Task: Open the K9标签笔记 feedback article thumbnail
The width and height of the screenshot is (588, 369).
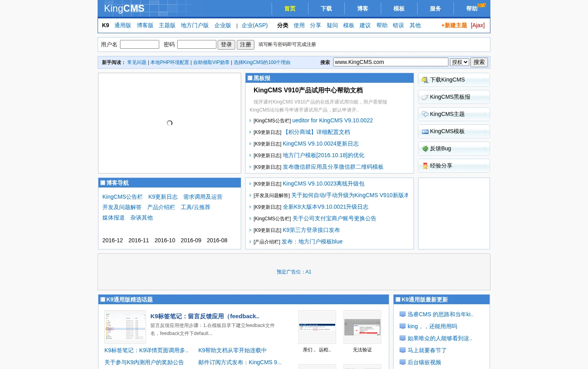Action: (x=125, y=327)
